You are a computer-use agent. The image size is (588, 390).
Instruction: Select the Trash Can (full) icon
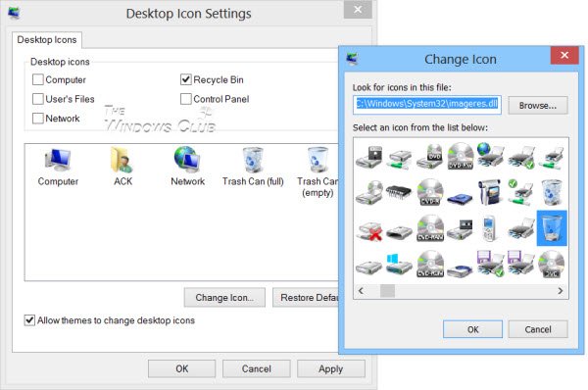click(x=253, y=167)
